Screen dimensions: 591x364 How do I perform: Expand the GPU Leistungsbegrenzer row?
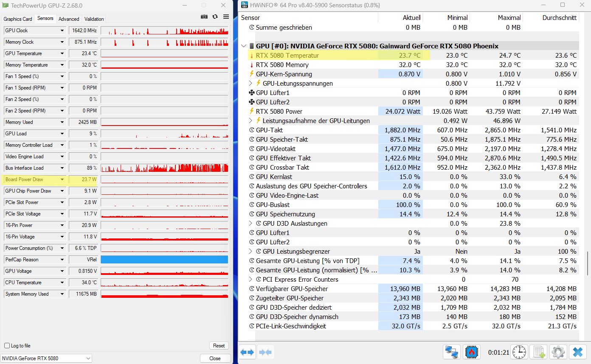click(250, 251)
